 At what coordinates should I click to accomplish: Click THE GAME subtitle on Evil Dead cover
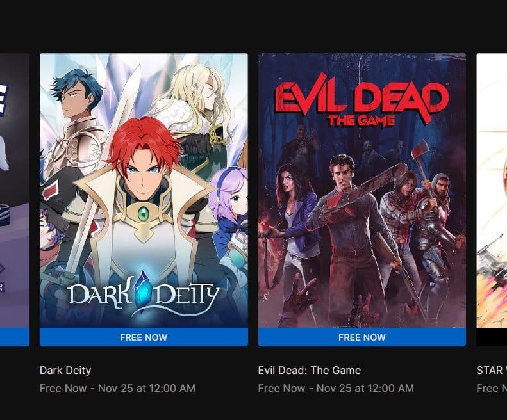pyautogui.click(x=362, y=121)
